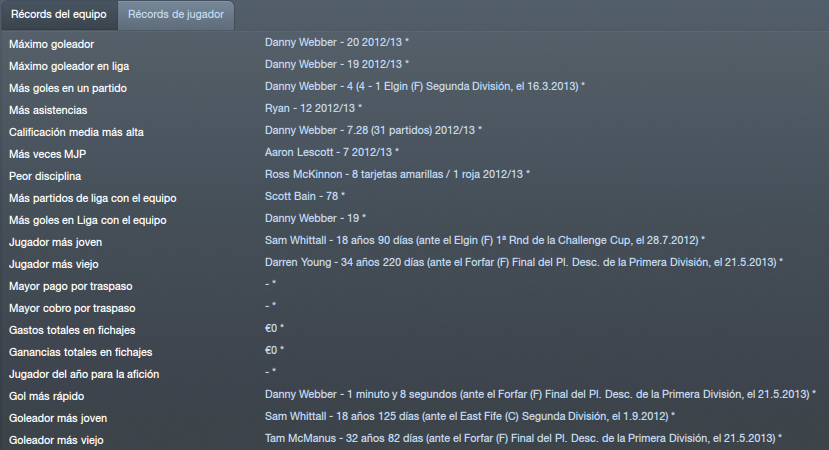Select the Goleador más viejo label
The image size is (829, 450).
pyautogui.click(x=56, y=440)
